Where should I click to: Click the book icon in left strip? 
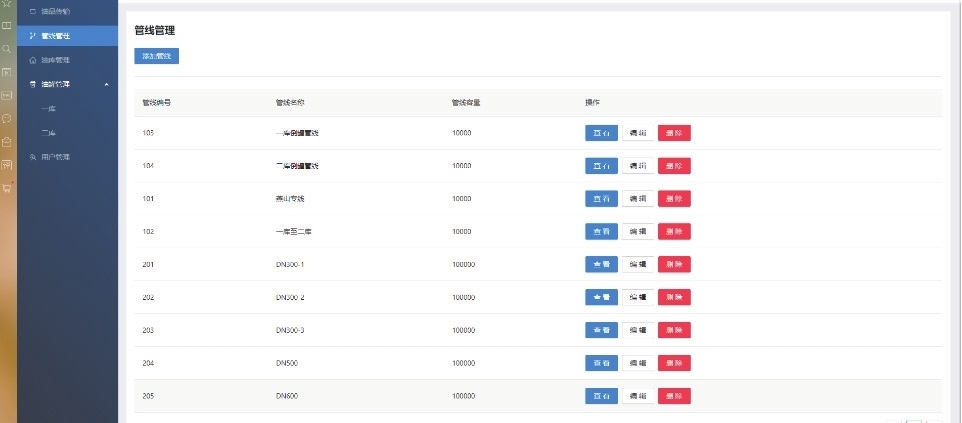point(7,25)
